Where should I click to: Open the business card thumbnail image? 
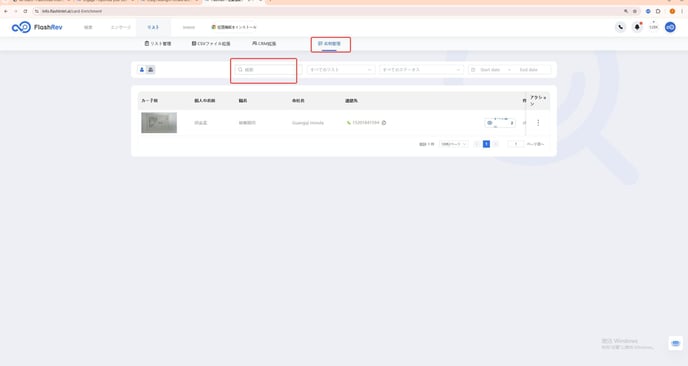click(x=159, y=122)
